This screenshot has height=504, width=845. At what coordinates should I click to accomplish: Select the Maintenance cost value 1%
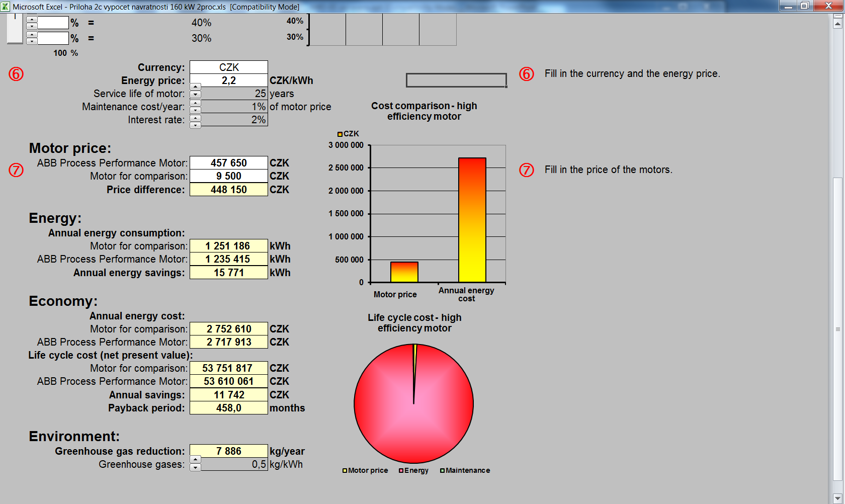point(234,107)
